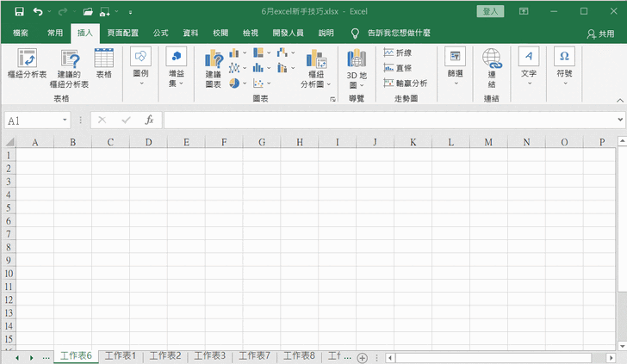627x364 pixels.
Task: Switch to the Formulas (公式) tab
Action: pyautogui.click(x=160, y=33)
